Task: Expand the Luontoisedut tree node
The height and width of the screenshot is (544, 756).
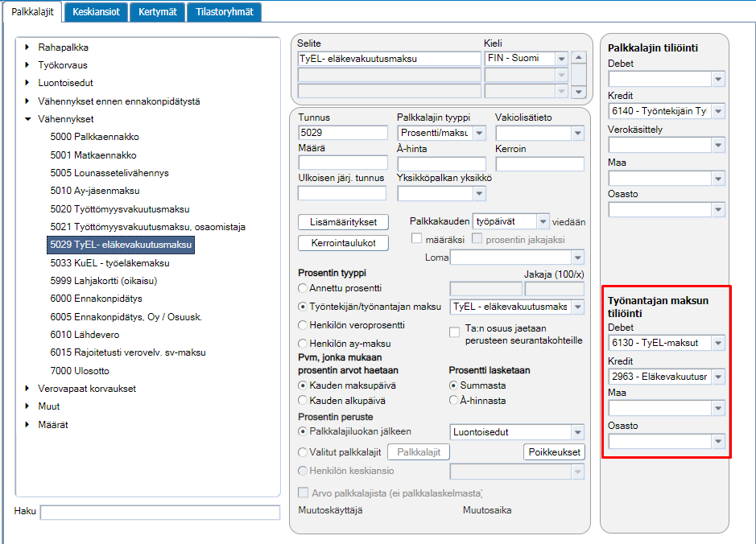Action: [27, 83]
